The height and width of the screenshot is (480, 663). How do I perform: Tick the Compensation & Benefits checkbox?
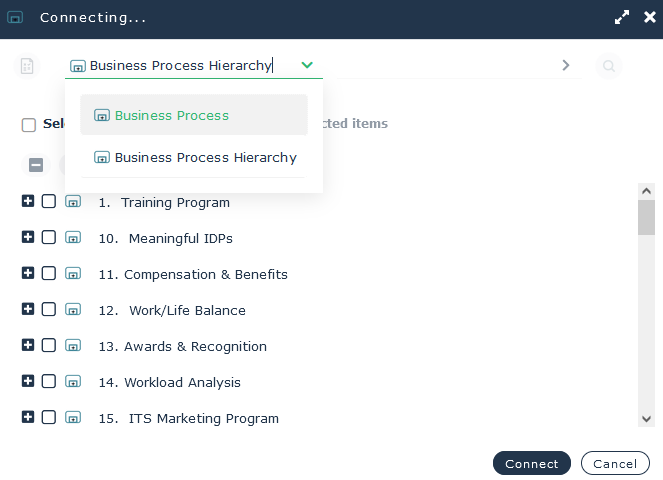[x=49, y=274]
